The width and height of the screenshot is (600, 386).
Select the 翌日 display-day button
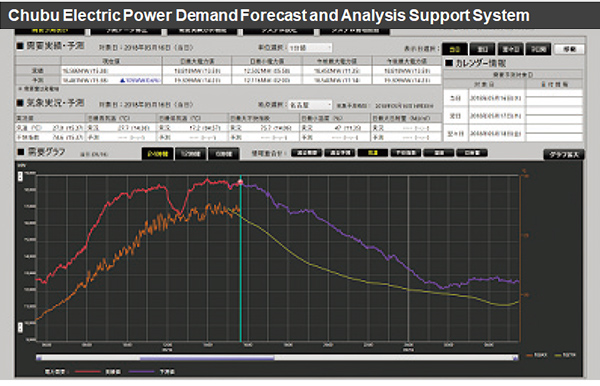[x=482, y=49]
